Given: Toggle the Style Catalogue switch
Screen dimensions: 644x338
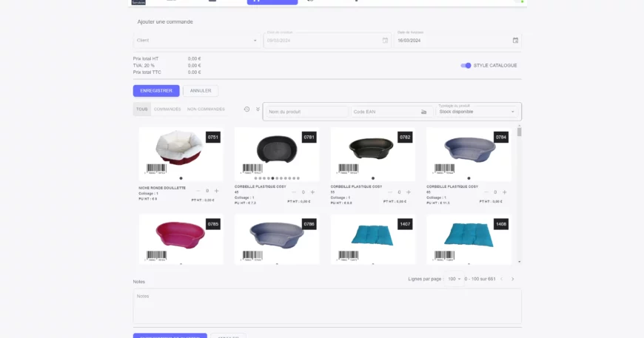Looking at the screenshot, I should tap(466, 65).
